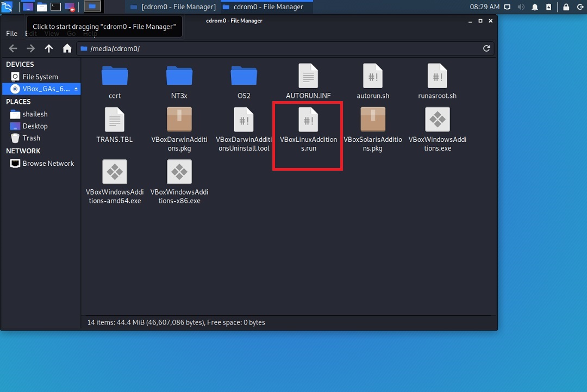The image size is (587, 392).
Task: Show desktop from panel launcher
Action: point(28,7)
